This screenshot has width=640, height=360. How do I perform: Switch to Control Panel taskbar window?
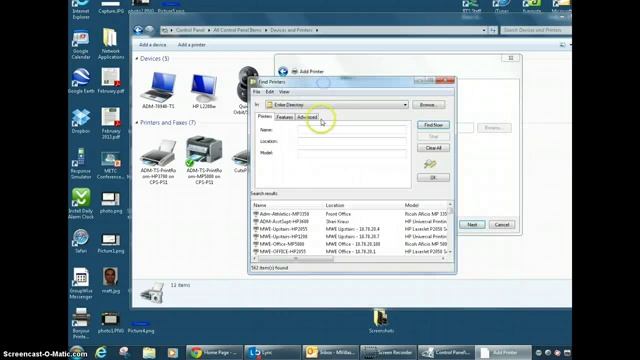point(446,352)
